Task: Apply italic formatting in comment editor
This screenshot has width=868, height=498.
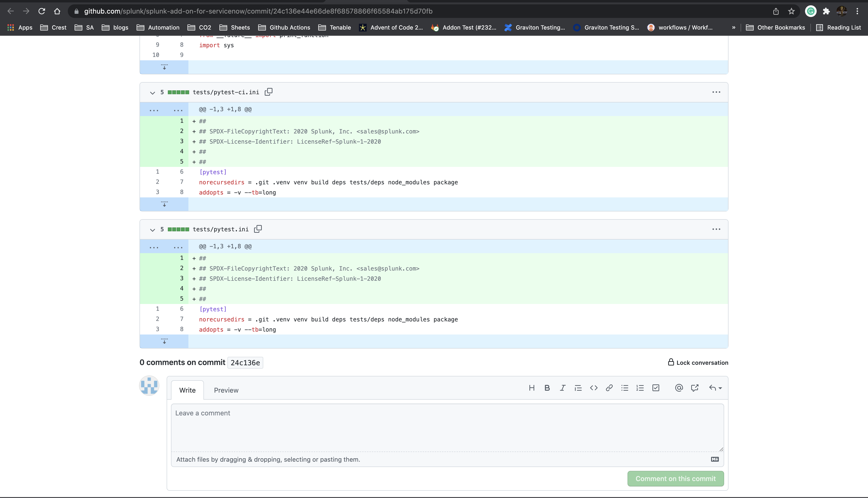Action: tap(563, 388)
